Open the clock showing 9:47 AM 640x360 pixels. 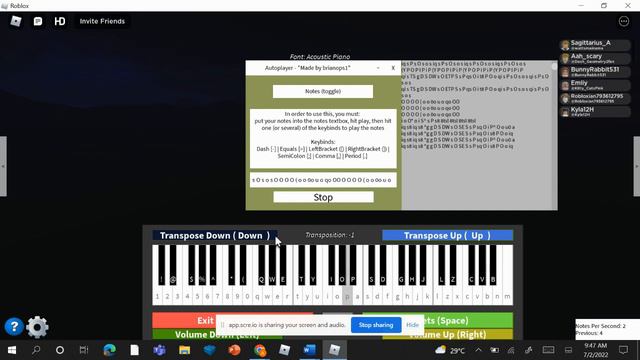595,350
